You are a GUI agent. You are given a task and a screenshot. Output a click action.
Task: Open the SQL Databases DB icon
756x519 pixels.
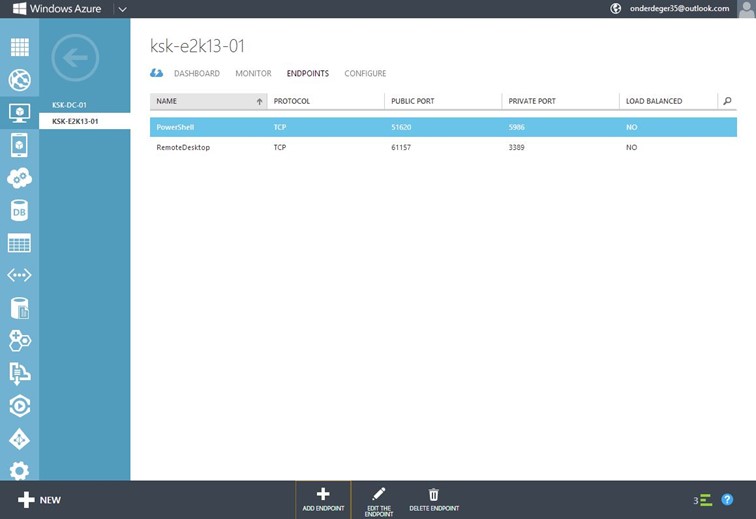[x=19, y=211]
